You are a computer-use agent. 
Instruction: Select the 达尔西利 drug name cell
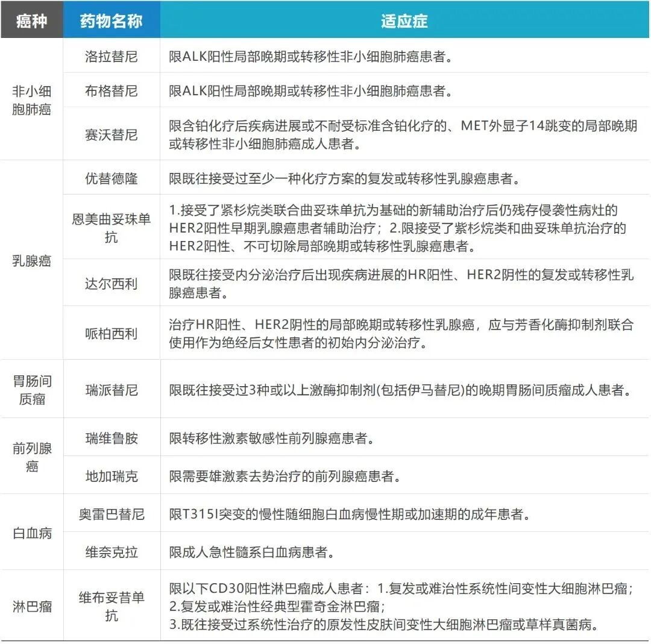(112, 283)
